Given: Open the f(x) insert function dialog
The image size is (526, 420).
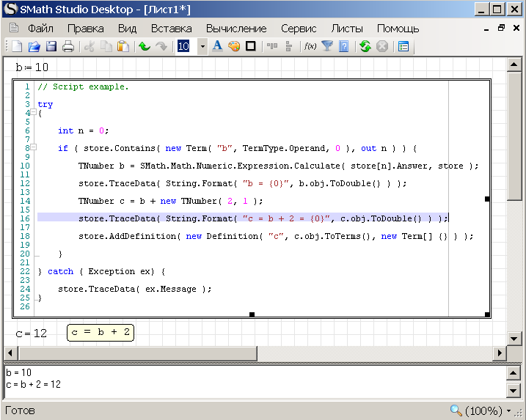Looking at the screenshot, I should (310, 46).
